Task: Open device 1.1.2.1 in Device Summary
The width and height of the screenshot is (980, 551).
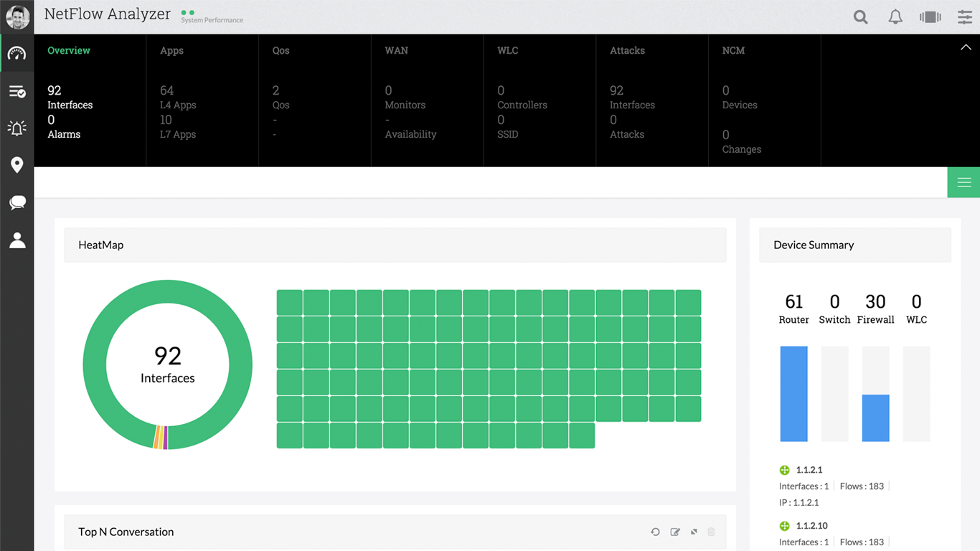Action: 809,470
